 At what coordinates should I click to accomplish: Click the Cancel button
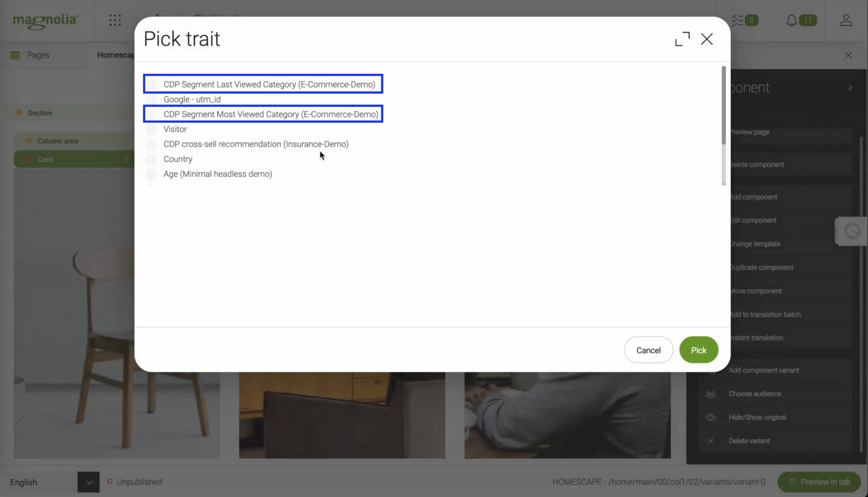point(648,350)
